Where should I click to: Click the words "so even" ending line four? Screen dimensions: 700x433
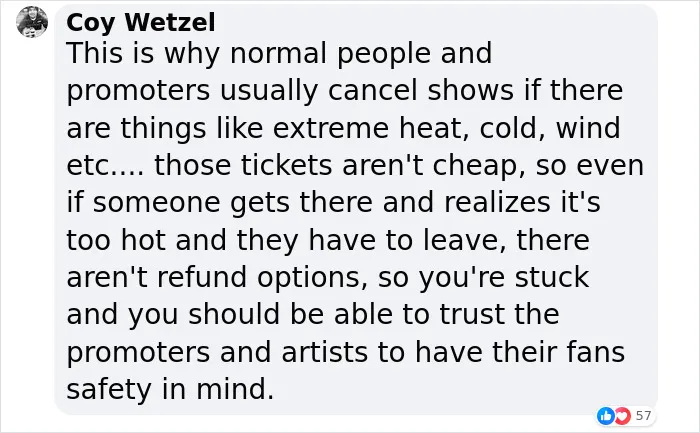pyautogui.click(x=590, y=167)
